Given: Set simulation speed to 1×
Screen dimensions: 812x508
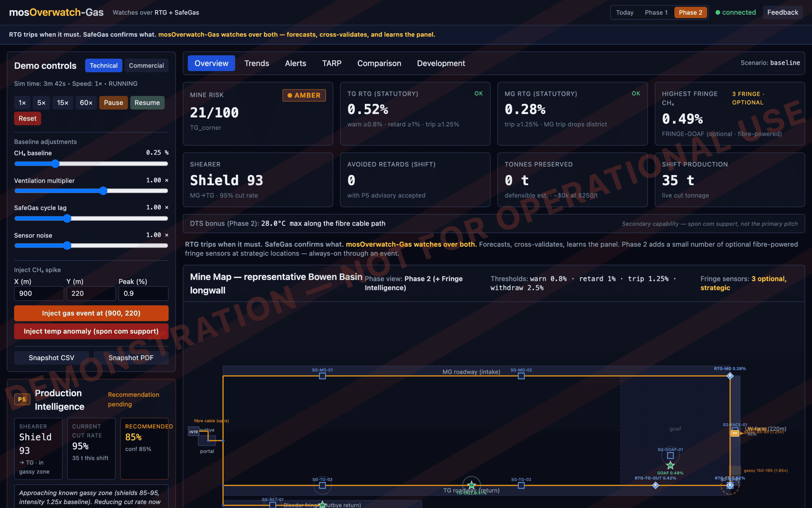Looking at the screenshot, I should [22, 103].
